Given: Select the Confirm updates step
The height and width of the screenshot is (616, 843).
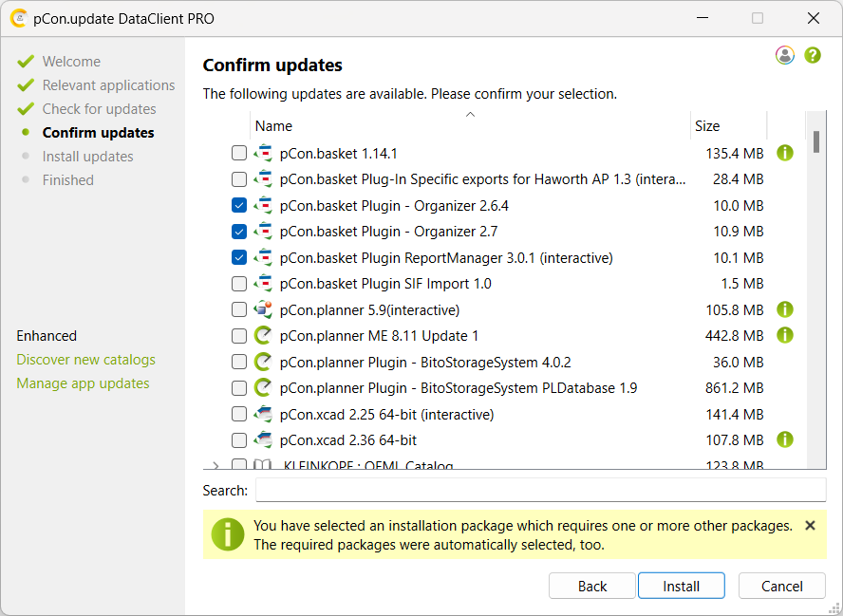Looking at the screenshot, I should click(x=99, y=132).
